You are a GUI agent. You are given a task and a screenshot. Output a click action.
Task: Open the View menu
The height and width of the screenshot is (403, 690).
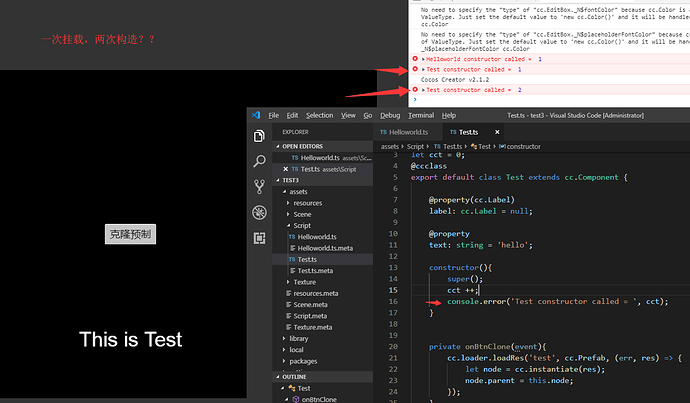click(348, 115)
